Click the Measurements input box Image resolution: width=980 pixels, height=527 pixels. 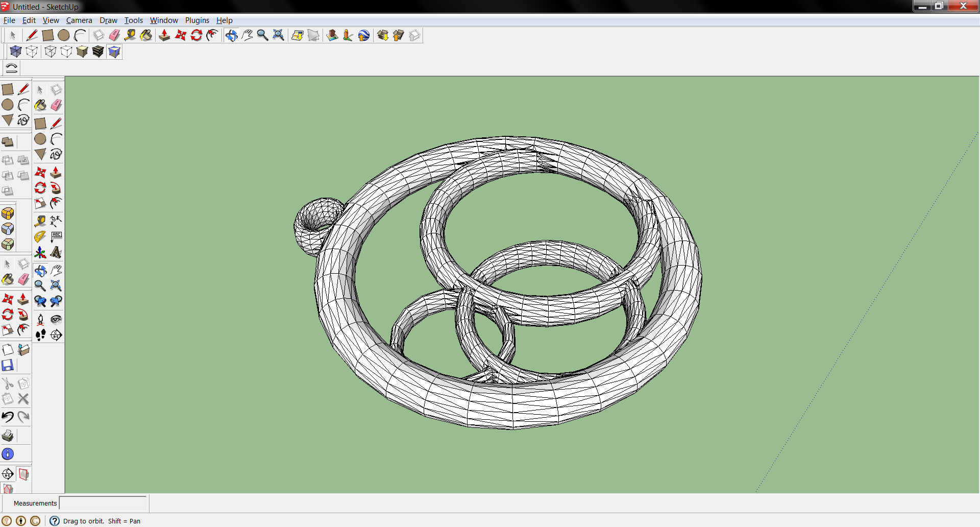[103, 503]
